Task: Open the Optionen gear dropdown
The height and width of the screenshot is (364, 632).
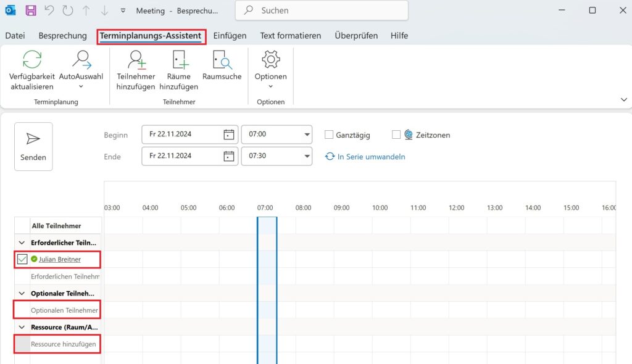Action: [x=270, y=70]
